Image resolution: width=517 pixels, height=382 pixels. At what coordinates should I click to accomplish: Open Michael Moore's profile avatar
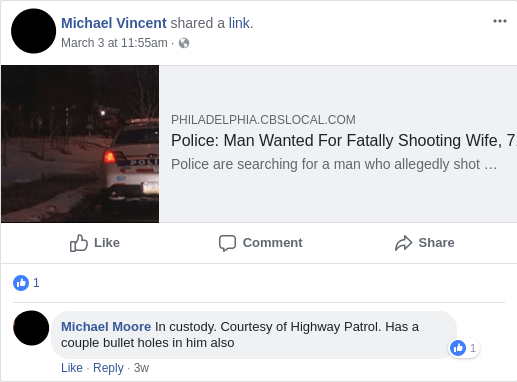tap(31, 328)
